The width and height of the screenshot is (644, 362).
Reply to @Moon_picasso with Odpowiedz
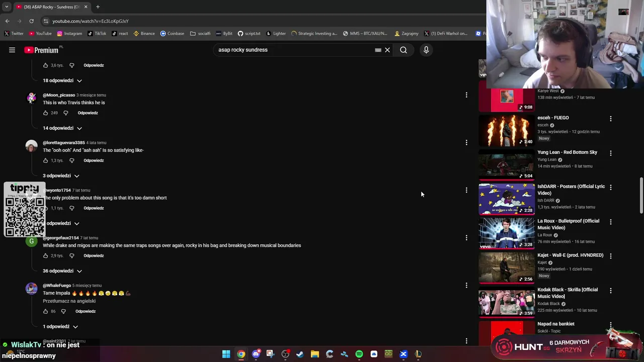click(88, 113)
